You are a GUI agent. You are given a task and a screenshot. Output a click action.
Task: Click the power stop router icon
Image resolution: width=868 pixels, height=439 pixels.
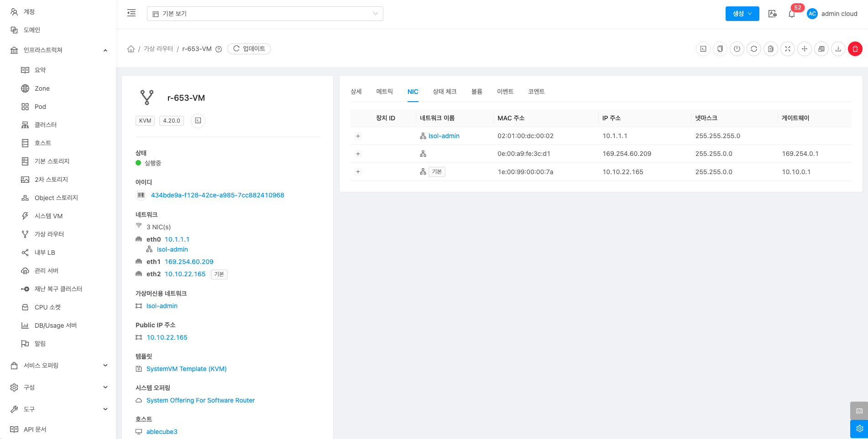pyautogui.click(x=737, y=49)
